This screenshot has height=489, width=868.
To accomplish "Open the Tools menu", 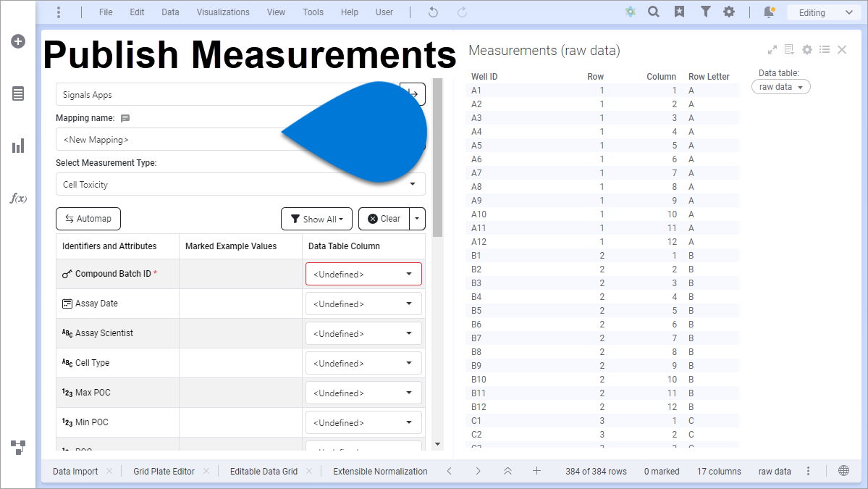I will (x=313, y=12).
